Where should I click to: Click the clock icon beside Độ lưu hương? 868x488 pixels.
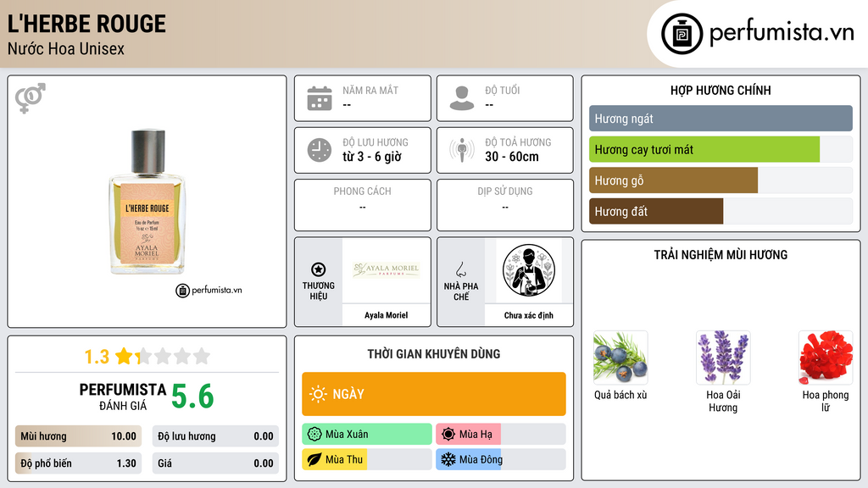point(320,150)
